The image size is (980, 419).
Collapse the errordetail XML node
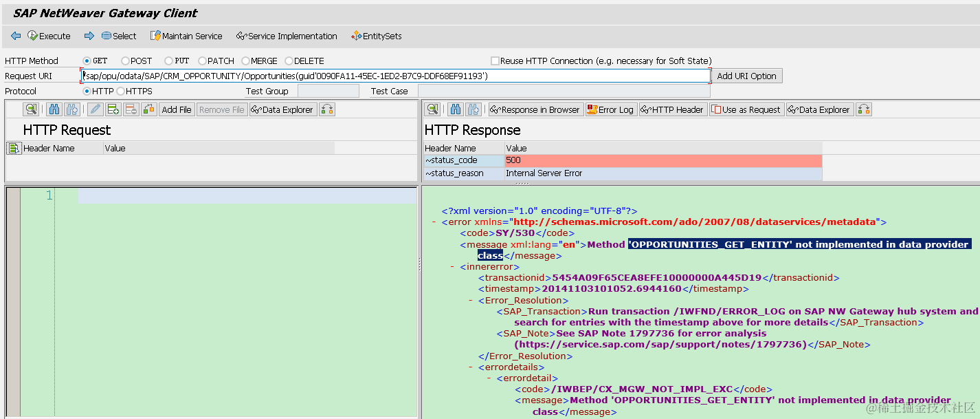(489, 378)
